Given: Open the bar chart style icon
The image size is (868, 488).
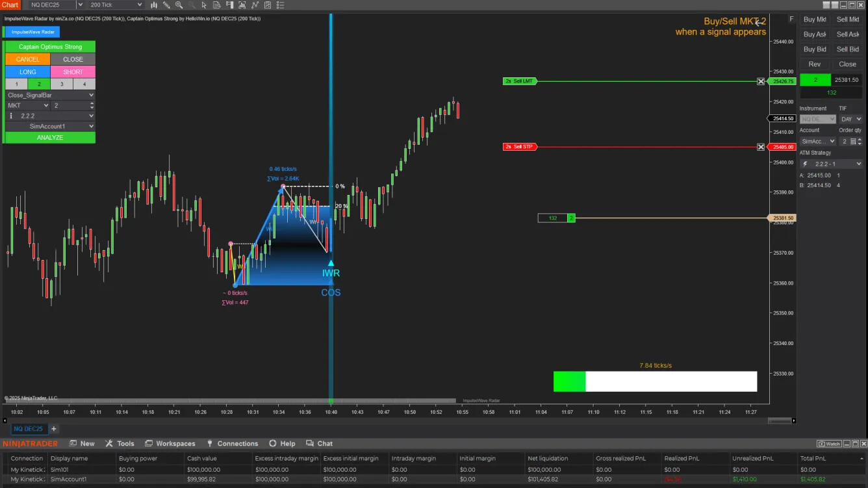Looking at the screenshot, I should [x=154, y=5].
